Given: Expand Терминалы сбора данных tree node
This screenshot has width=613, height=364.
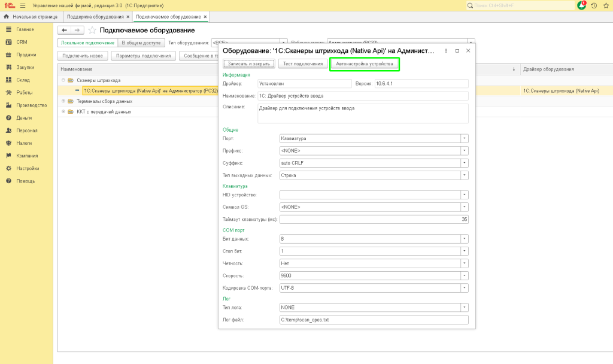Looking at the screenshot, I should [x=62, y=101].
